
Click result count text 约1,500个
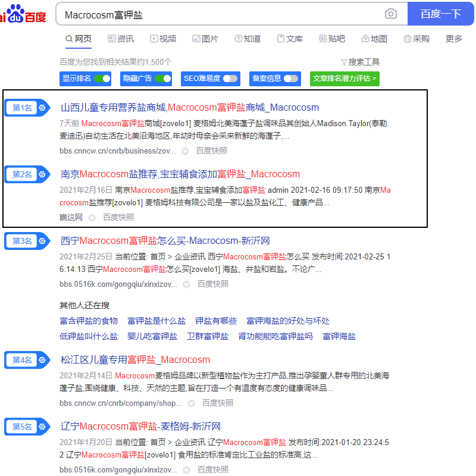click(154, 62)
